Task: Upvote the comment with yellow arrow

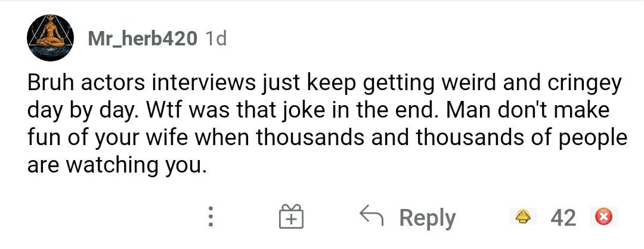Action: pyautogui.click(x=523, y=216)
